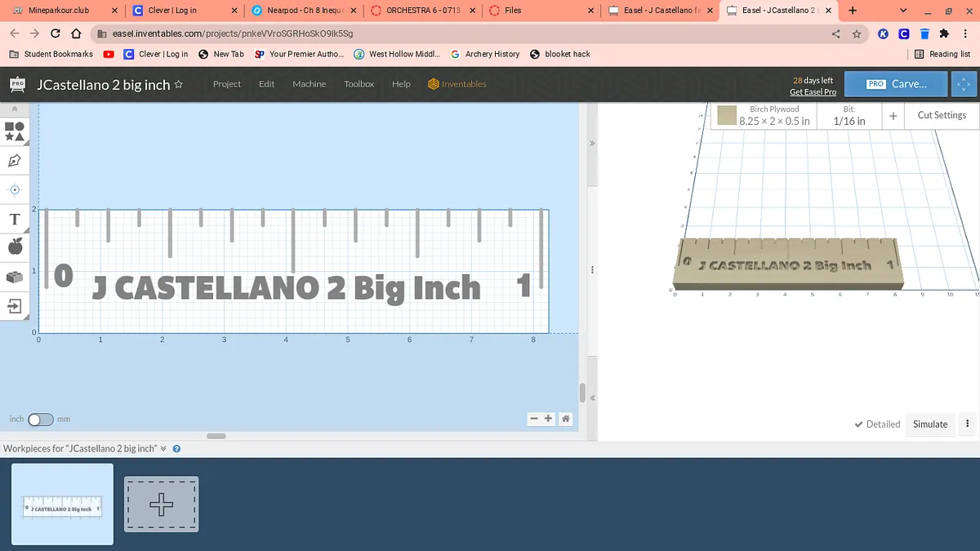Follow the Get Easel Pro link

pyautogui.click(x=813, y=91)
